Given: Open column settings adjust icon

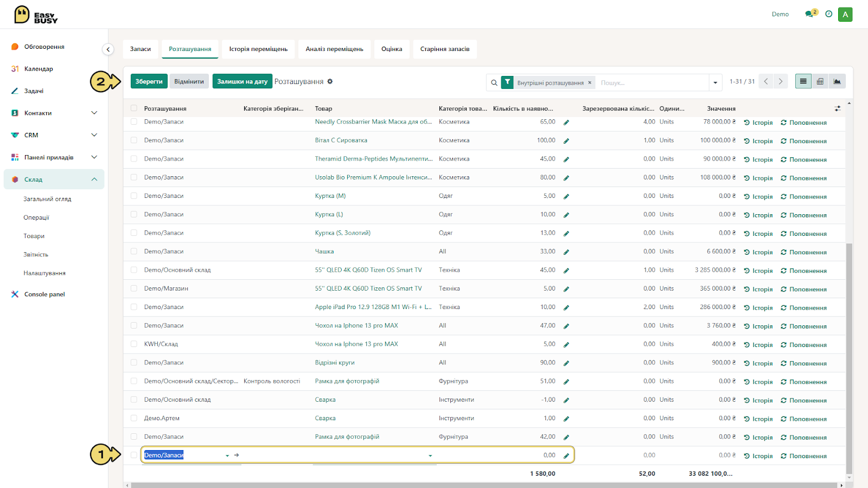Looking at the screenshot, I should (838, 108).
